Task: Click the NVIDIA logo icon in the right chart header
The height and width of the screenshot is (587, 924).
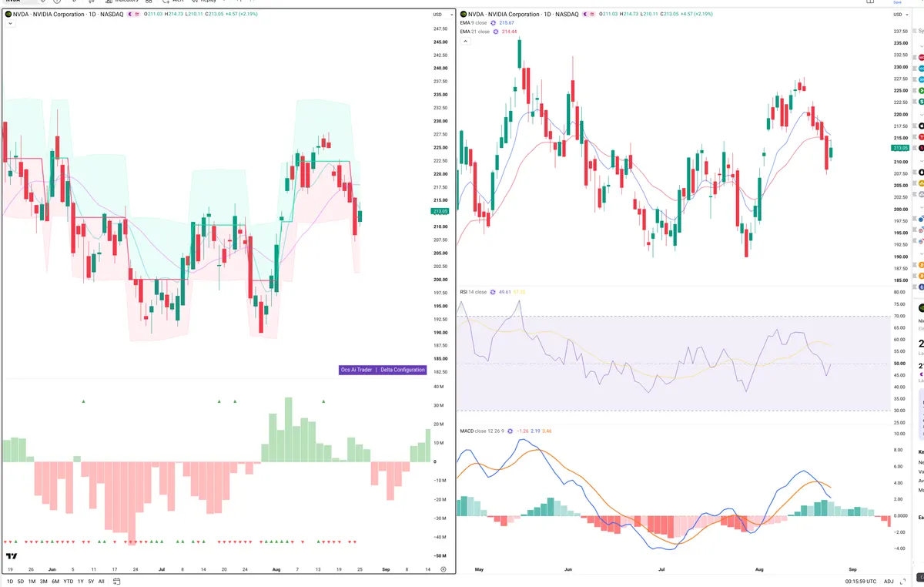Action: (464, 14)
